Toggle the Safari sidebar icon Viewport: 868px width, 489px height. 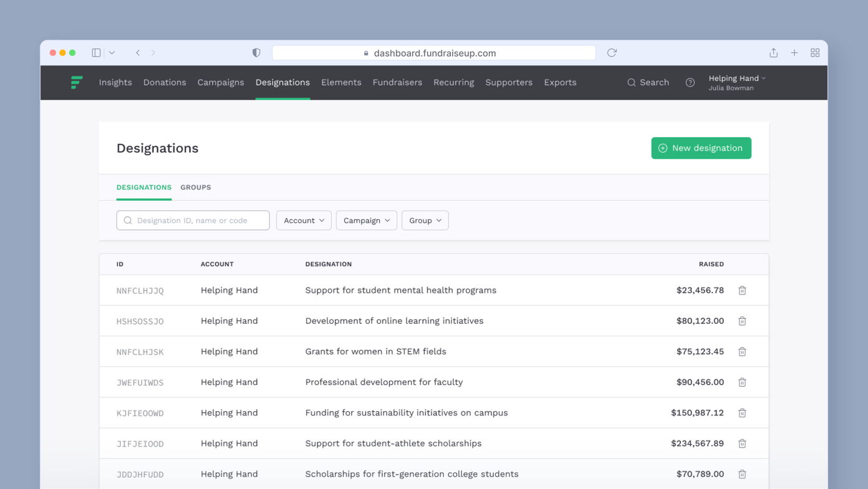(96, 53)
